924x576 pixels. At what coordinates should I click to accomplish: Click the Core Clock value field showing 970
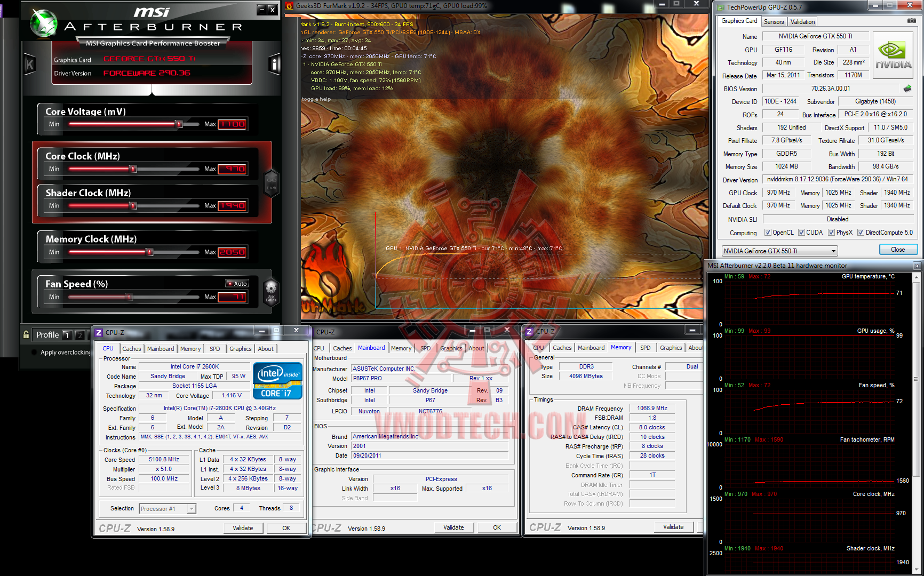point(232,169)
